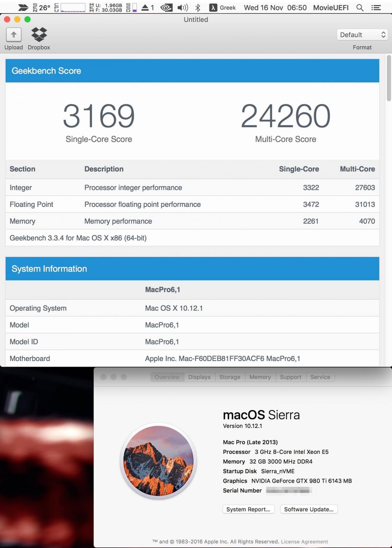Zoom the Geekbench window with green button
Viewport: 392px width, 548px height.
tap(27, 20)
